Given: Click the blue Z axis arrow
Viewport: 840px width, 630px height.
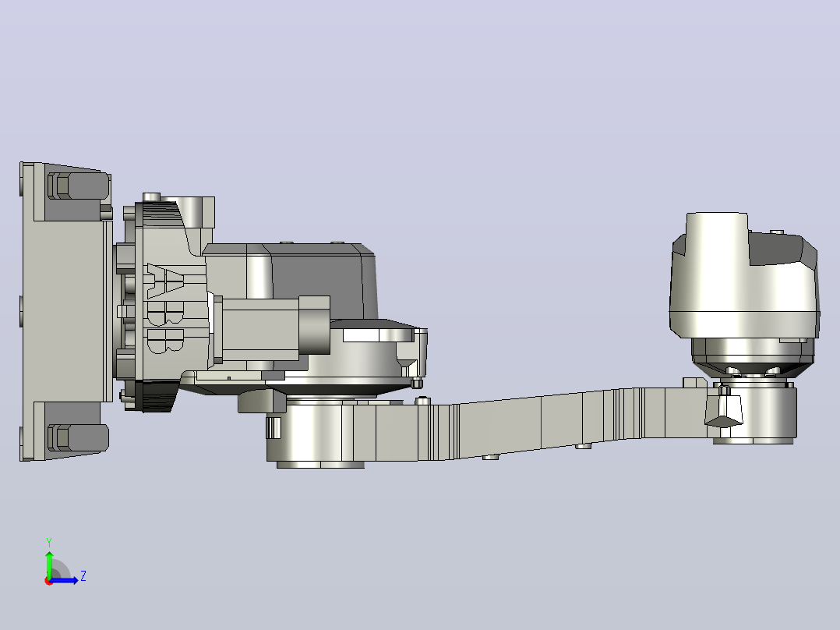Looking at the screenshot, I should tap(65, 580).
